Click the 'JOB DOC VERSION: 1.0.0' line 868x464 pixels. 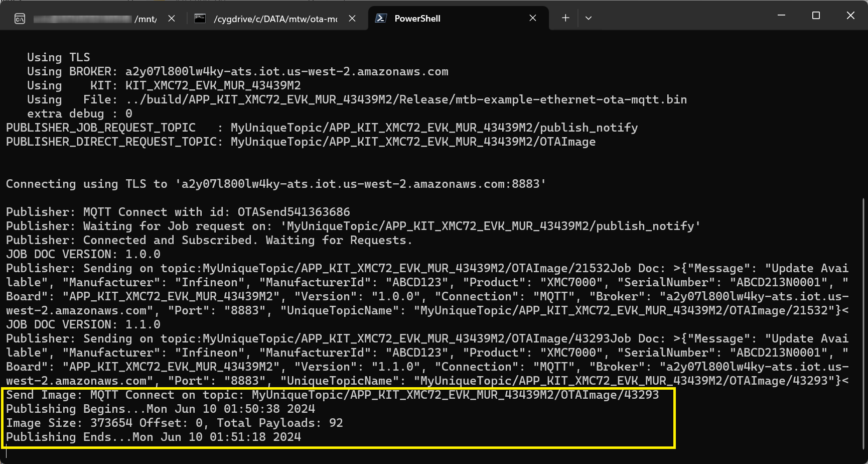click(x=83, y=254)
